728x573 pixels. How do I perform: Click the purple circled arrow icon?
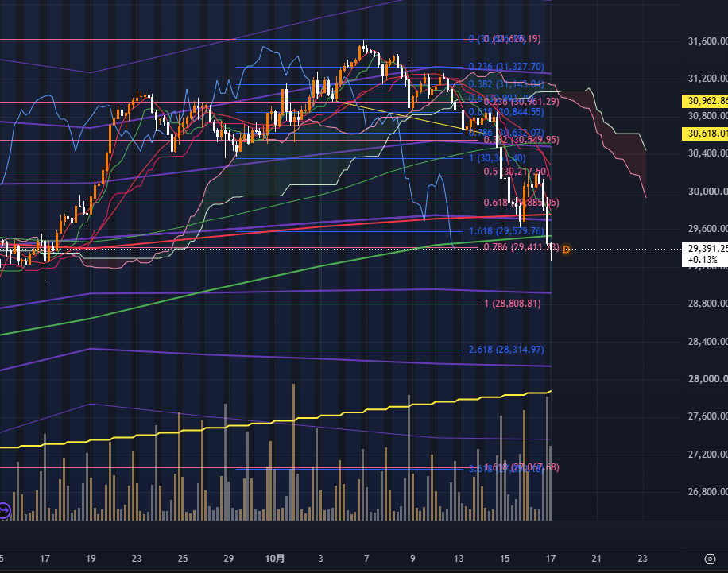pyautogui.click(x=4, y=511)
